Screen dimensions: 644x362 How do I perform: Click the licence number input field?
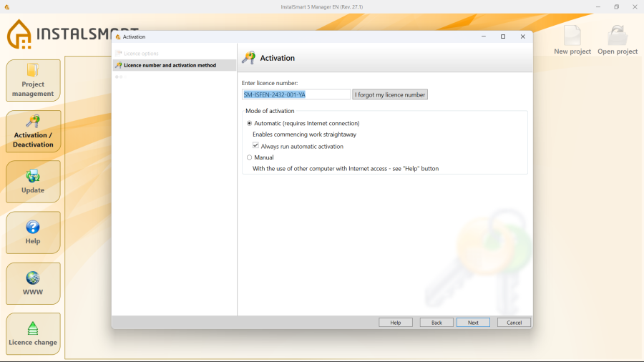click(x=296, y=94)
